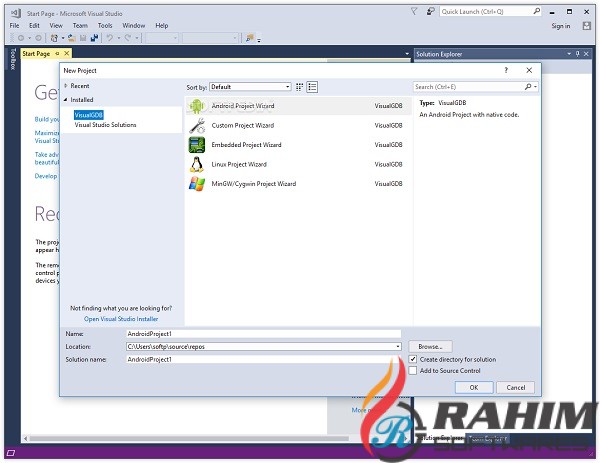Click the Start Page horizontal scrollbar
The image size is (600, 463).
(x=188, y=438)
